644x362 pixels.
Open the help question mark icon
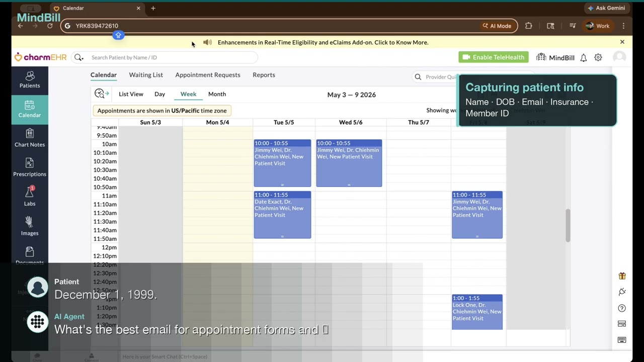click(x=622, y=308)
